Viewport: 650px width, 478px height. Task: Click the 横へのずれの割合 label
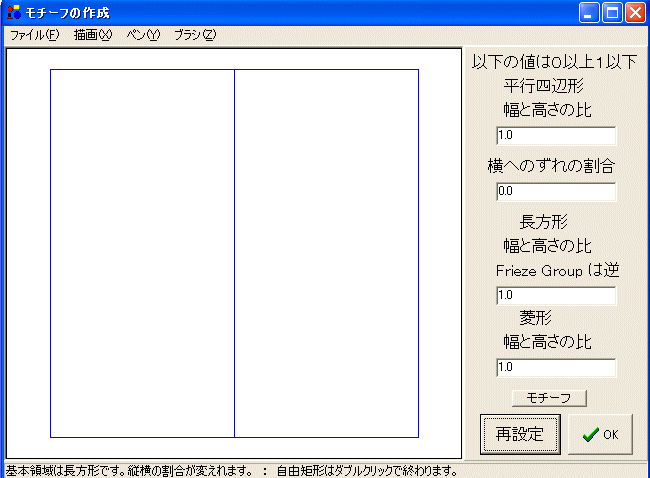click(551, 166)
